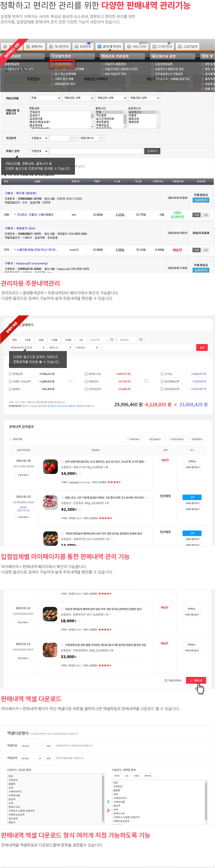Open the start date picker calendar icon
The image size is (215, 868).
click(x=112, y=340)
